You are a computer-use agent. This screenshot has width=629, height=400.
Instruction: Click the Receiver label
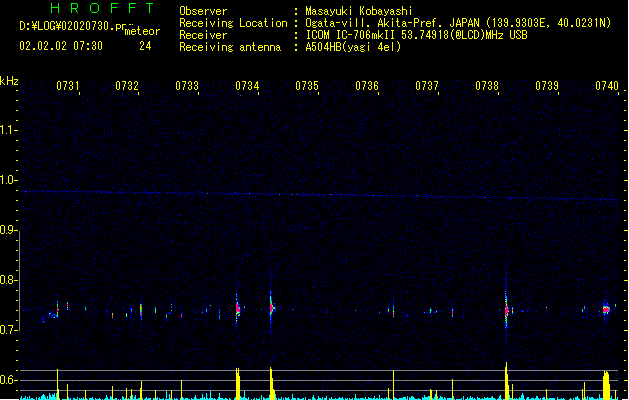(203, 35)
